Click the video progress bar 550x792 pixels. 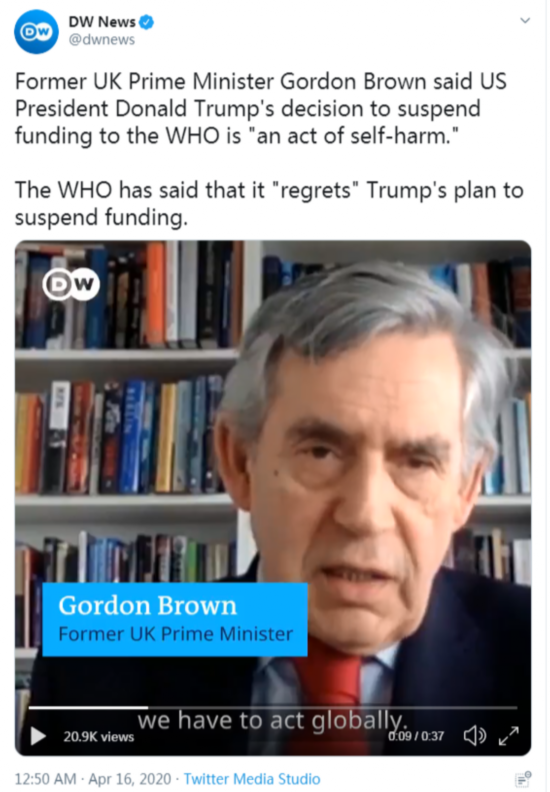273,708
